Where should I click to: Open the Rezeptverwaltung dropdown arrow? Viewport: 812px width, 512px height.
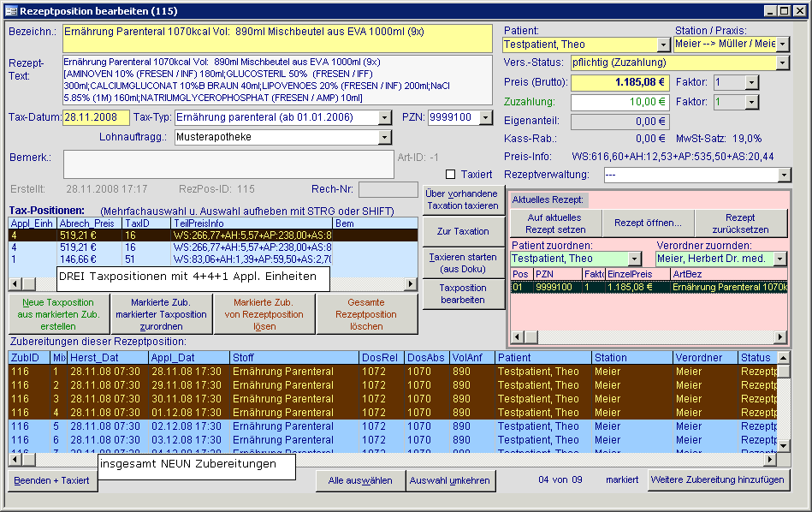[784, 176]
